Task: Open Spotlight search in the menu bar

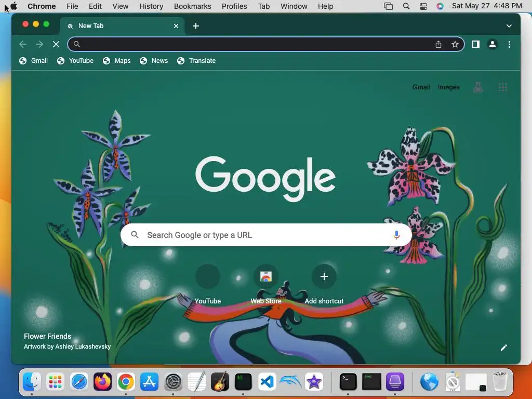Action: click(x=406, y=6)
